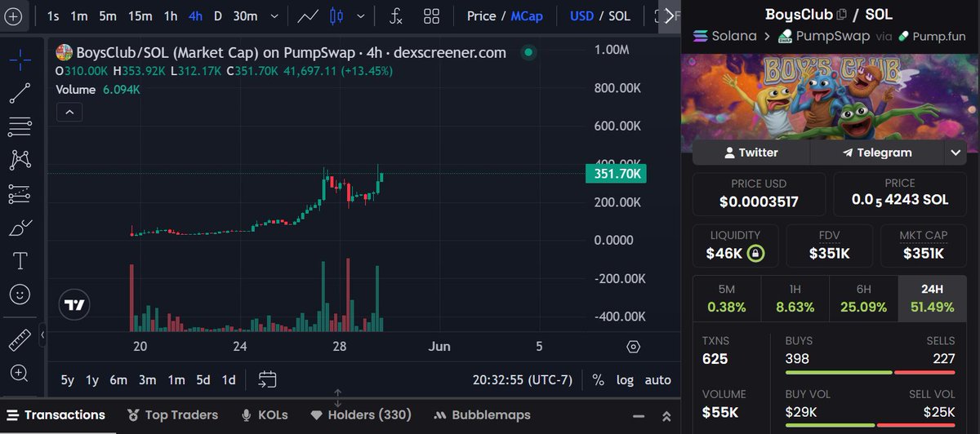The height and width of the screenshot is (434, 980).
Task: Switch to the KOLs tab
Action: pyautogui.click(x=265, y=415)
